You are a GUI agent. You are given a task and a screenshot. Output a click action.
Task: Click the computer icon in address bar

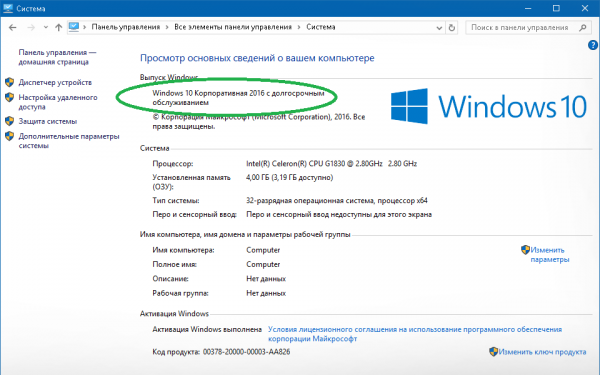pos(74,27)
